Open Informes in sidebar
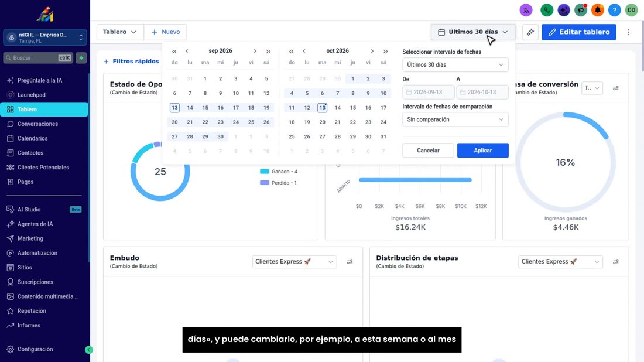This screenshot has height=362, width=644. click(x=44, y=326)
